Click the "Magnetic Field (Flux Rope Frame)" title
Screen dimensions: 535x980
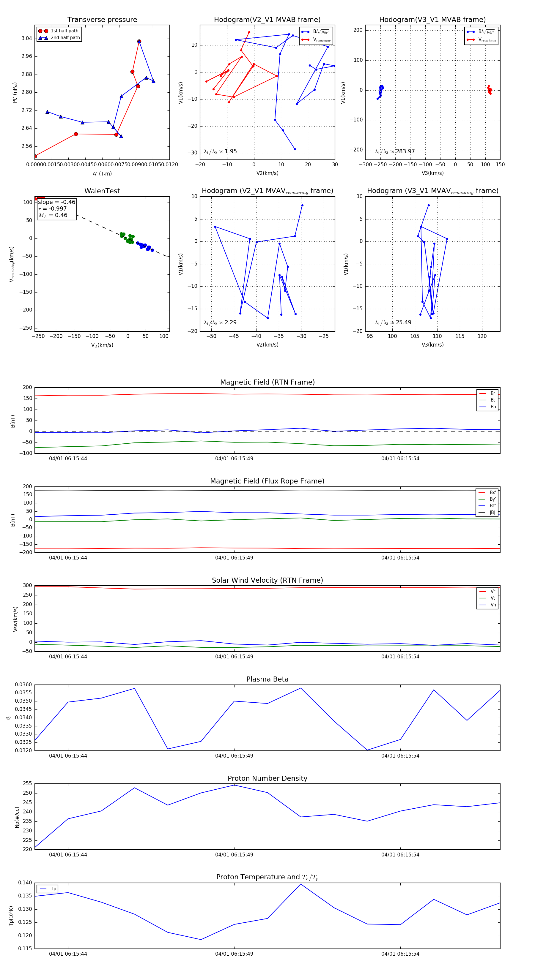click(x=267, y=481)
